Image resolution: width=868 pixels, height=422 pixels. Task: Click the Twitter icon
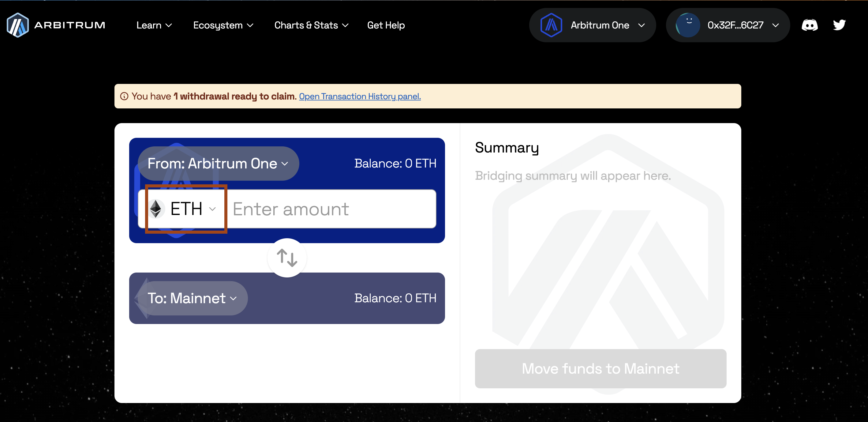click(x=839, y=25)
